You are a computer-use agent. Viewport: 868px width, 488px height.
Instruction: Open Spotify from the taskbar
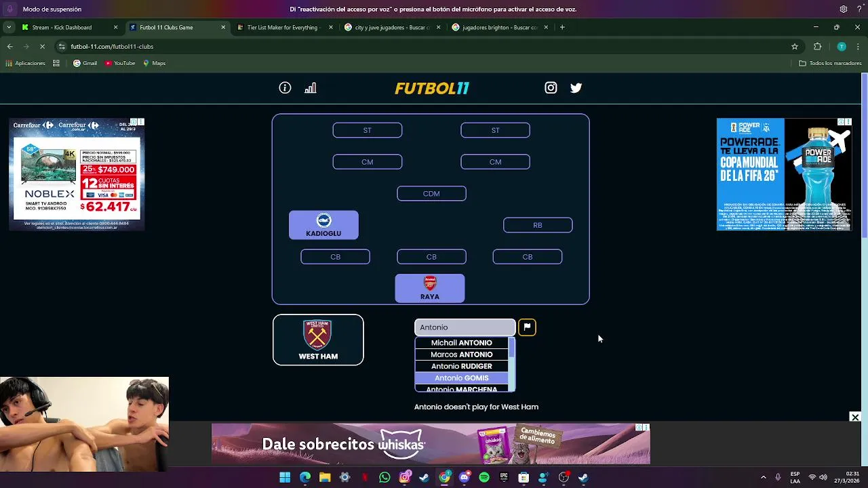[484, 478]
